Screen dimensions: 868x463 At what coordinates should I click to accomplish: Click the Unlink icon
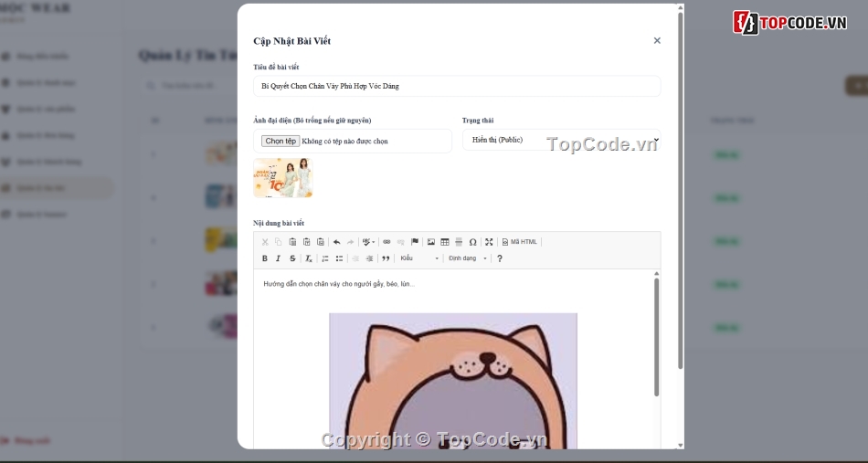[401, 242]
